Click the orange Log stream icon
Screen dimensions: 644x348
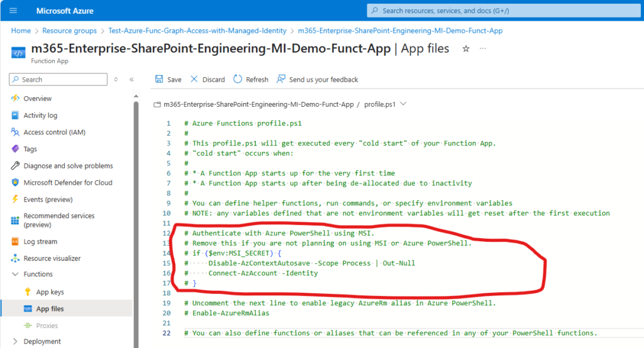[15, 241]
